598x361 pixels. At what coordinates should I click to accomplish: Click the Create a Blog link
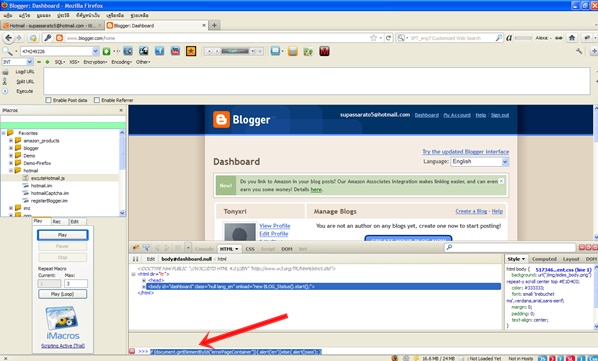point(471,211)
